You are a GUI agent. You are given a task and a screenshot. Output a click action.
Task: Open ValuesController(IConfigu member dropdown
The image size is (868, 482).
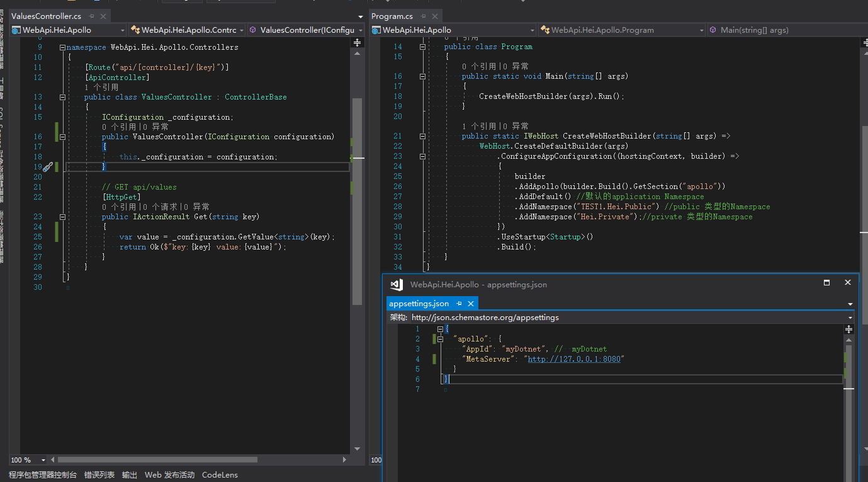pyautogui.click(x=306, y=30)
